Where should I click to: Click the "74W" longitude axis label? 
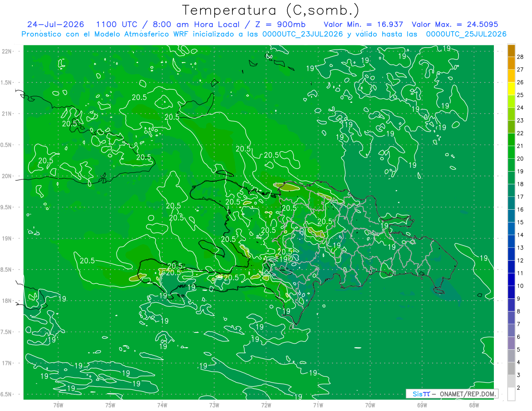pyautogui.click(x=162, y=405)
